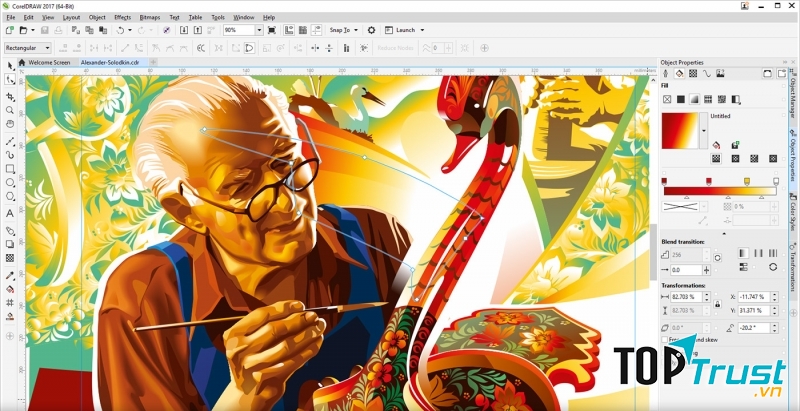Select the Polygon tool
This screenshot has height=411, width=800.
coord(10,196)
